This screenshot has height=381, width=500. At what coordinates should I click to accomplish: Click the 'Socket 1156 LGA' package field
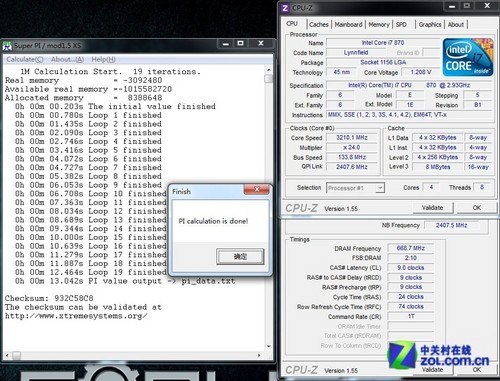(383, 62)
